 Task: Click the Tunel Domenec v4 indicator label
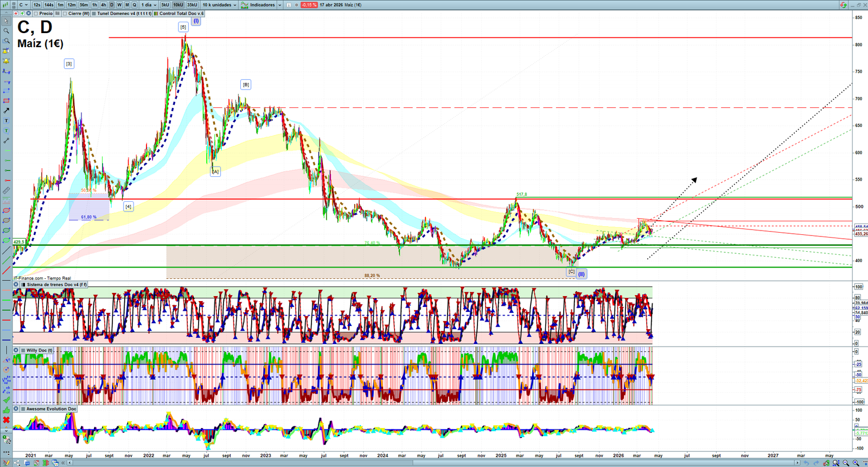click(x=124, y=14)
